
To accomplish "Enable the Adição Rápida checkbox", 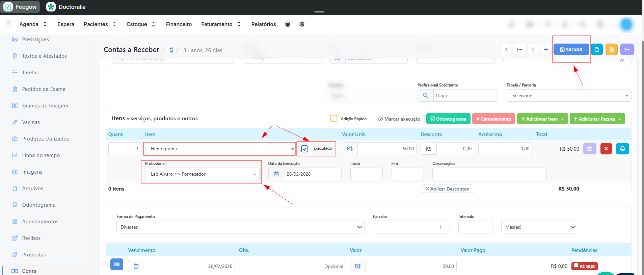I will (x=333, y=119).
